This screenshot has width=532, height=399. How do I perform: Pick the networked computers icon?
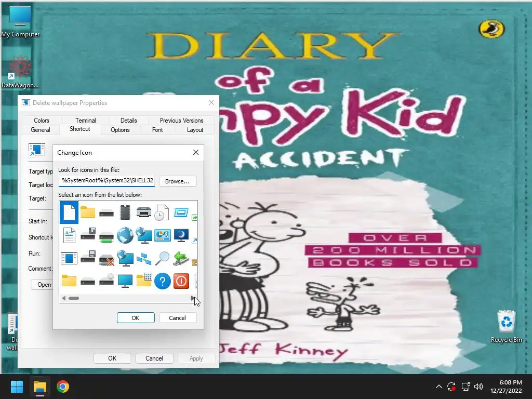144,259
